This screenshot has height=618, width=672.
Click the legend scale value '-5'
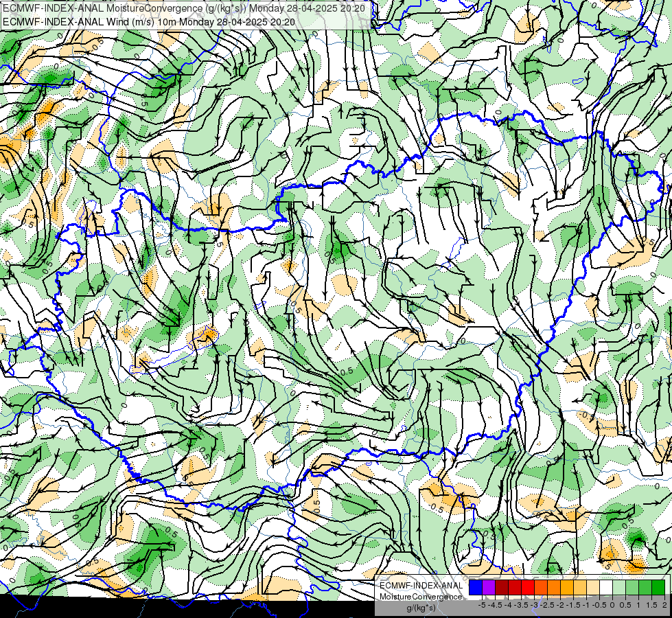482,605
